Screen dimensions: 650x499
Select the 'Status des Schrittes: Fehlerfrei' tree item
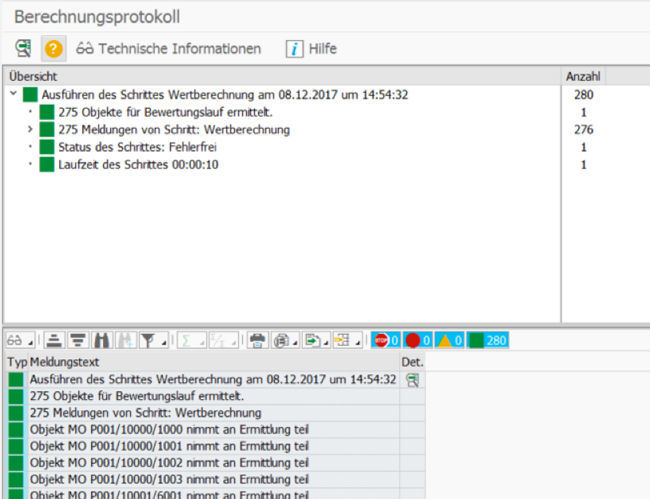(x=123, y=147)
